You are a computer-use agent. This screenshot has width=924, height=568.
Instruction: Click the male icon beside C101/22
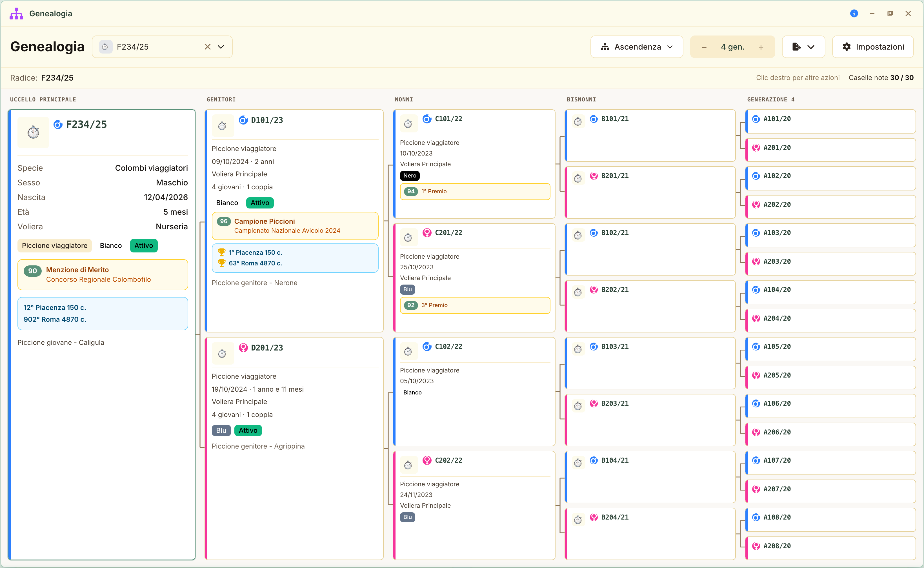point(427,119)
